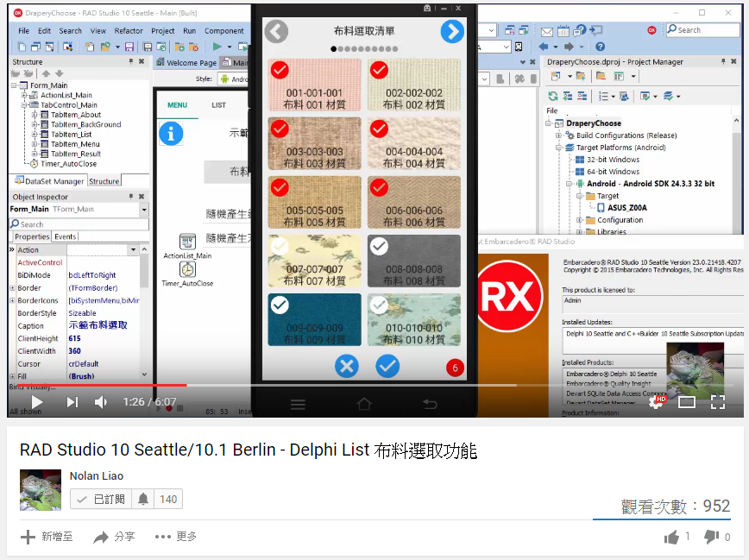Collapse the Android platform node
Image resolution: width=749 pixels, height=560 pixels.
point(569,184)
